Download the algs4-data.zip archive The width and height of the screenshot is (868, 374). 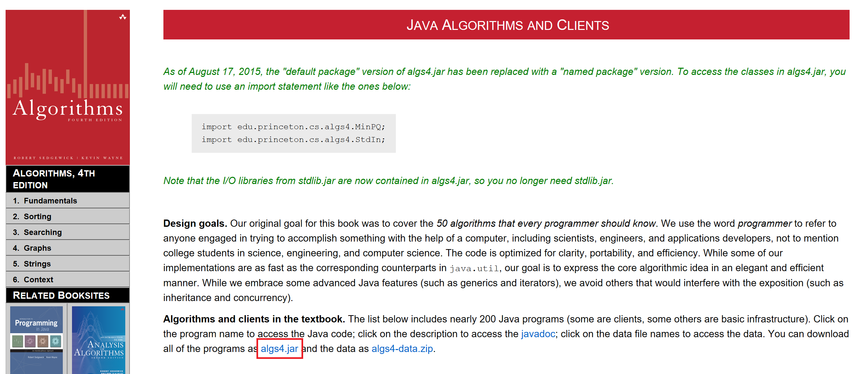click(x=402, y=349)
